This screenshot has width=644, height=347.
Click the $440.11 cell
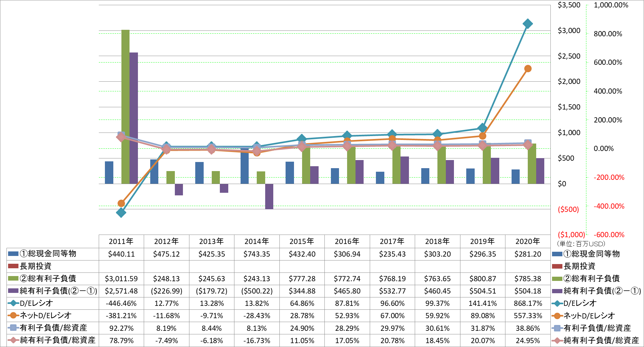121,254
